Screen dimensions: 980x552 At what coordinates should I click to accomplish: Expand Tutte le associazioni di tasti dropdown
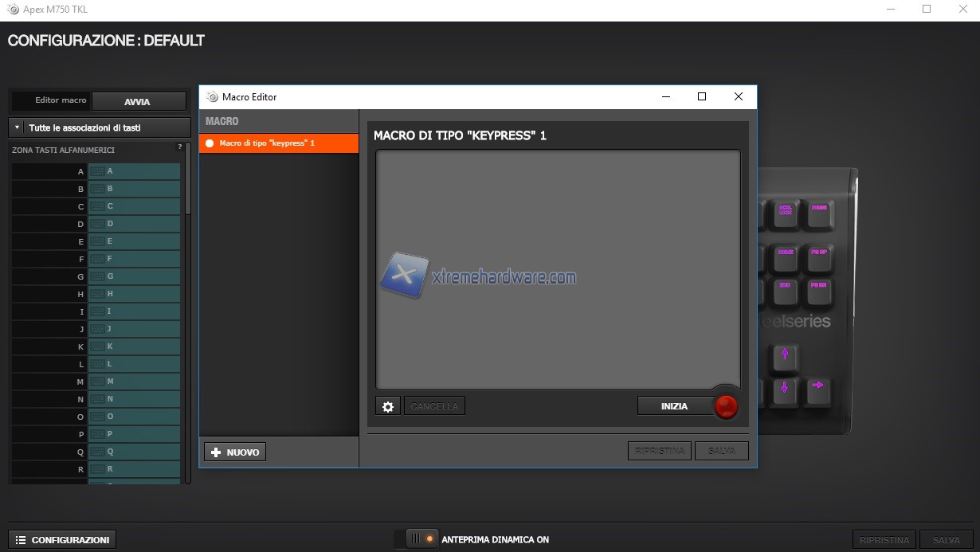pos(18,127)
